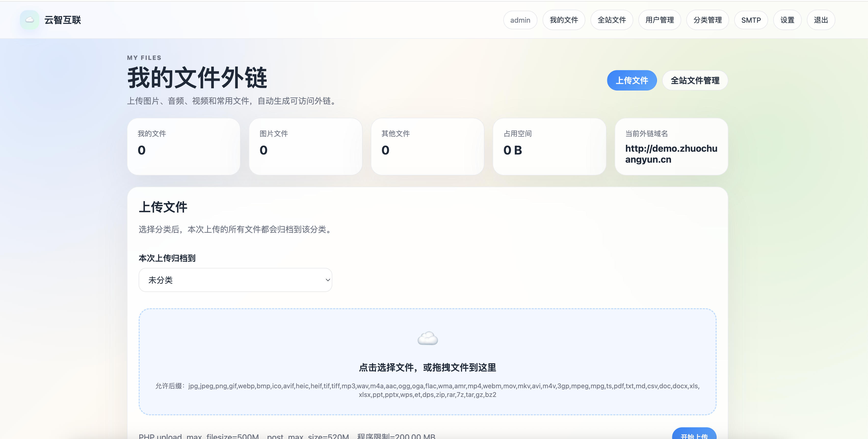The width and height of the screenshot is (868, 439).
Task: Click the 云智互联 site title
Action: [x=63, y=20]
